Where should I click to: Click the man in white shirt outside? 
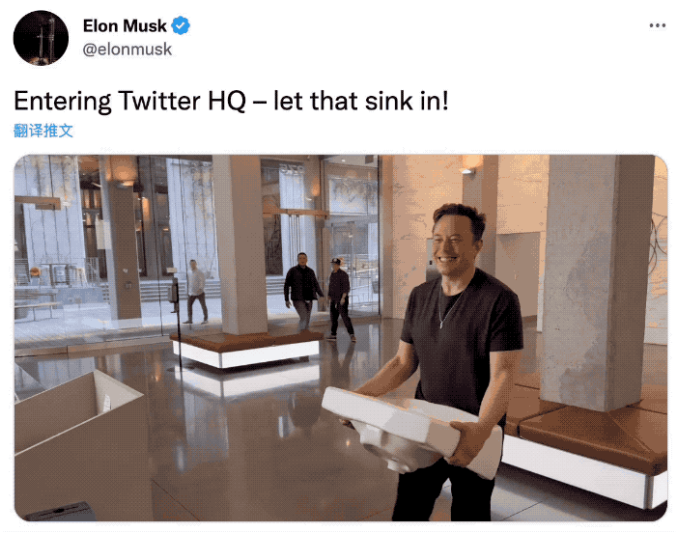[196, 291]
